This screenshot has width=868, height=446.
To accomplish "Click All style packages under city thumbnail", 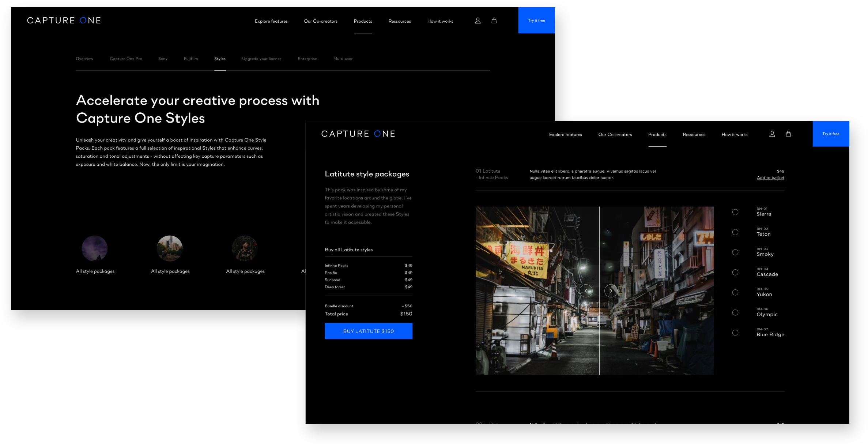I will coord(170,271).
